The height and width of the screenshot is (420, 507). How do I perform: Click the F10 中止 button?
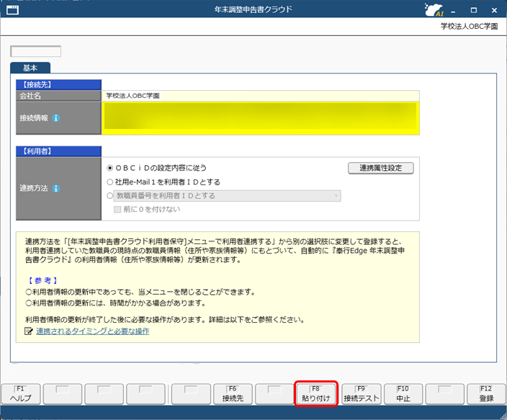(403, 394)
